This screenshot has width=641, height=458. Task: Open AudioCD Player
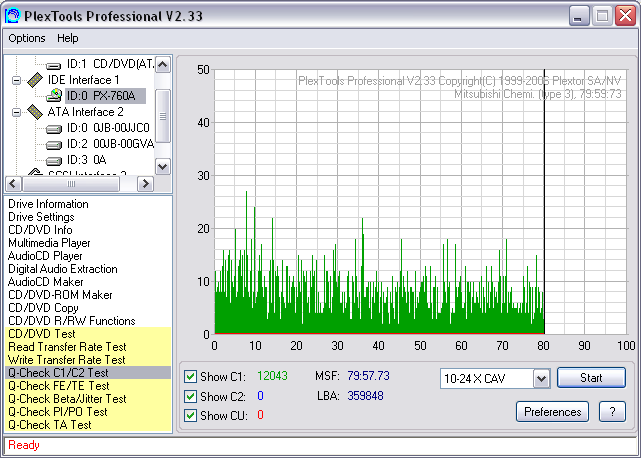tap(45, 256)
